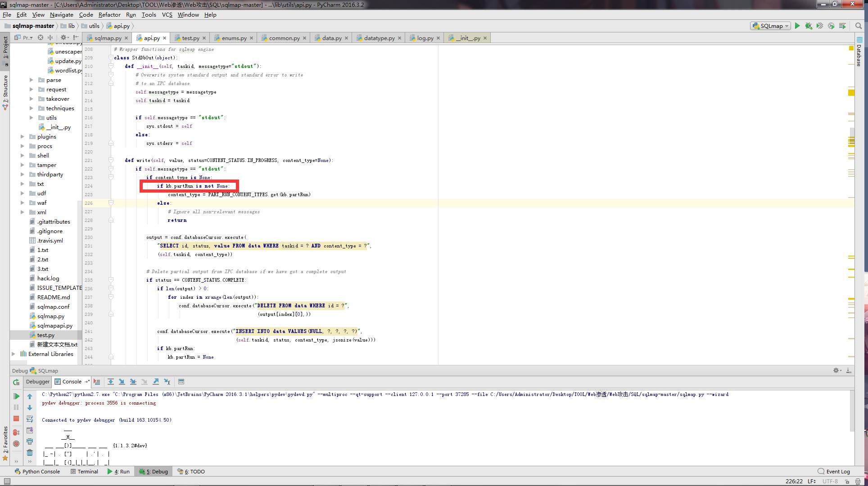The image size is (868, 486).
Task: Click the Step Over debugger icon
Action: 111,382
